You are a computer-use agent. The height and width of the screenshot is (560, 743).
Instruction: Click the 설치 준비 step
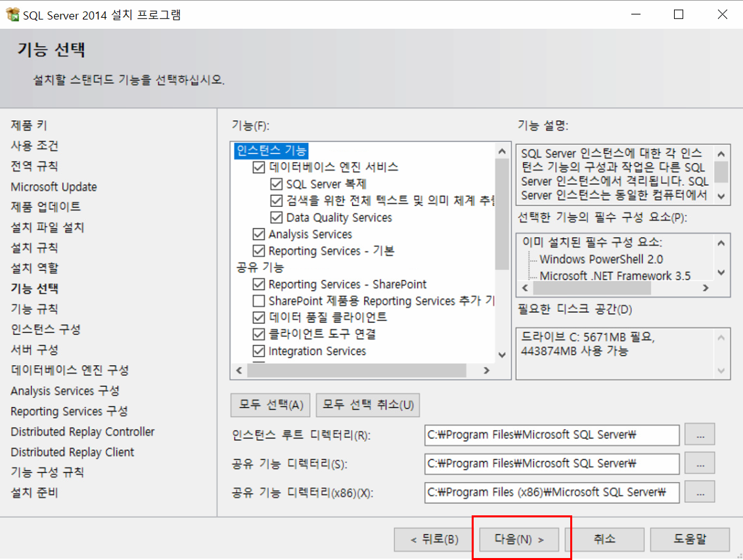click(35, 493)
